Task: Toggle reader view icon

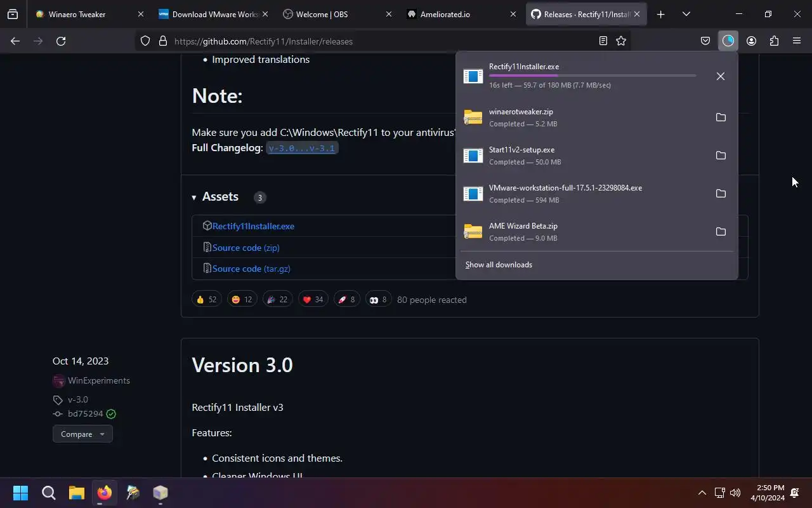Action: pos(603,41)
